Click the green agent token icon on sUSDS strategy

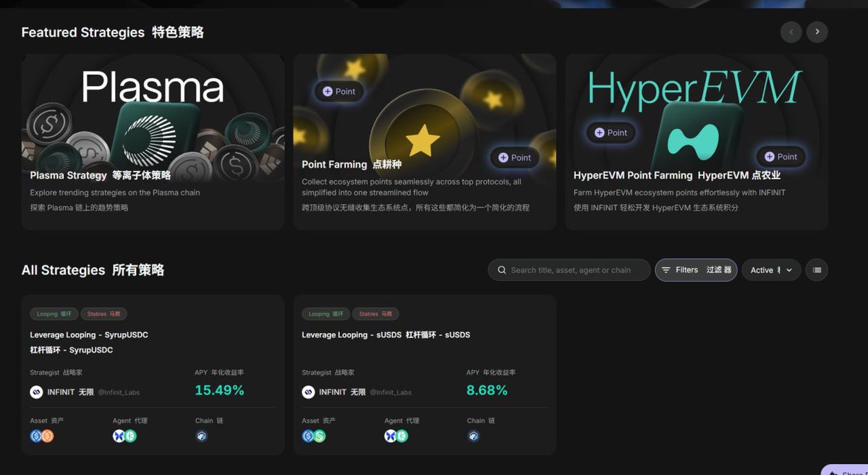(402, 436)
